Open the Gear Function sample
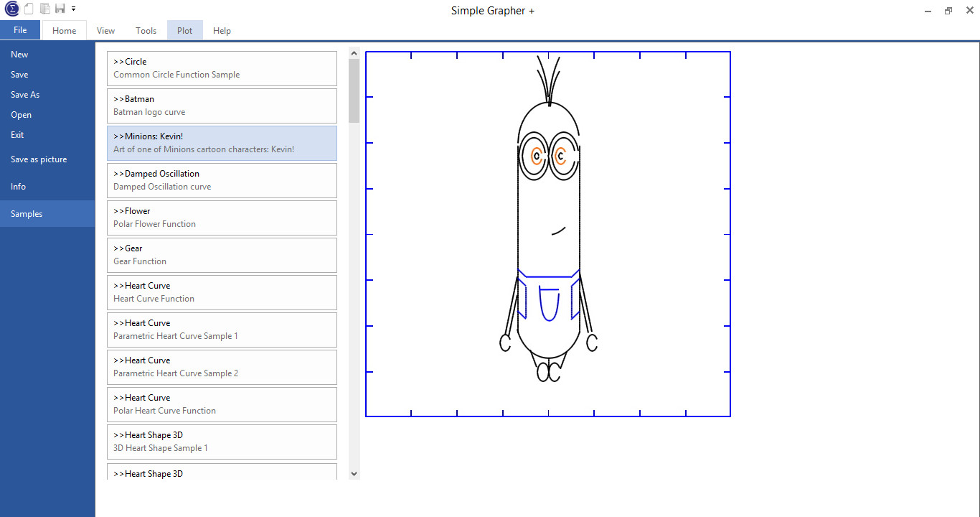The width and height of the screenshot is (980, 517). click(222, 255)
